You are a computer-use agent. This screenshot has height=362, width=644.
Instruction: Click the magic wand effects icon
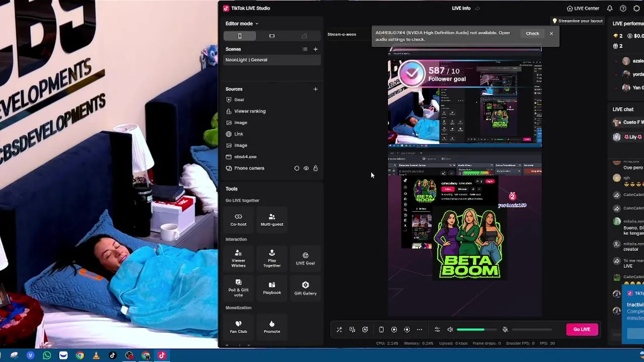[339, 330]
